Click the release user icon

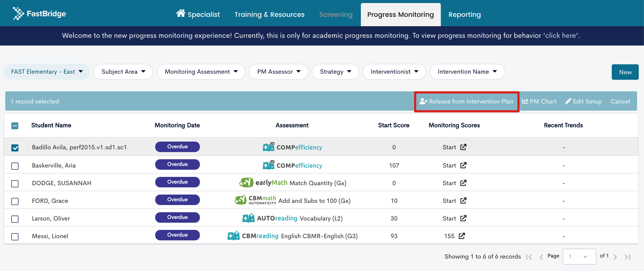coord(423,101)
